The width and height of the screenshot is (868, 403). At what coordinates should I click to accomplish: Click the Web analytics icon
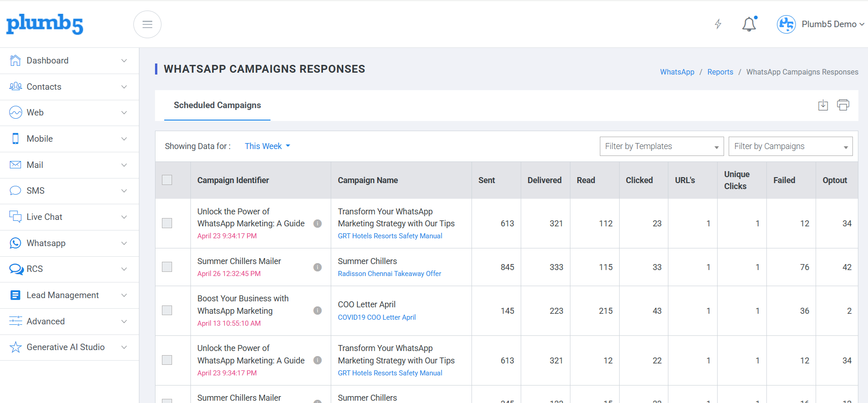(x=16, y=113)
